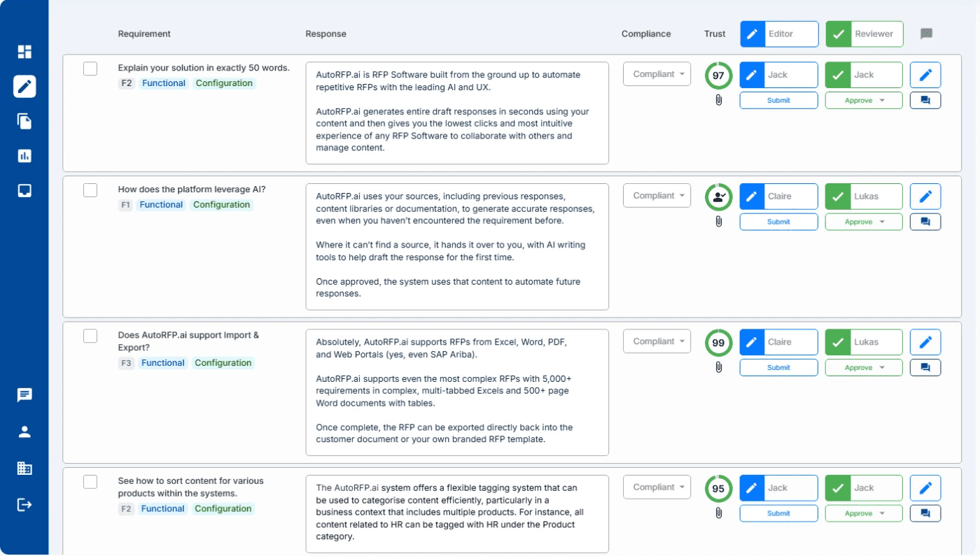Screen dimensions: 980x556
Task: Submit the 50-word solution response
Action: tap(778, 100)
